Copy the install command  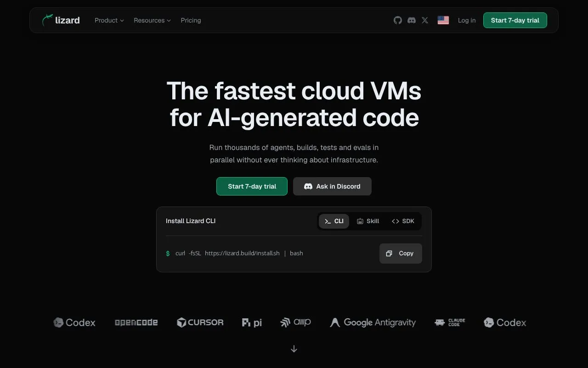tap(401, 253)
